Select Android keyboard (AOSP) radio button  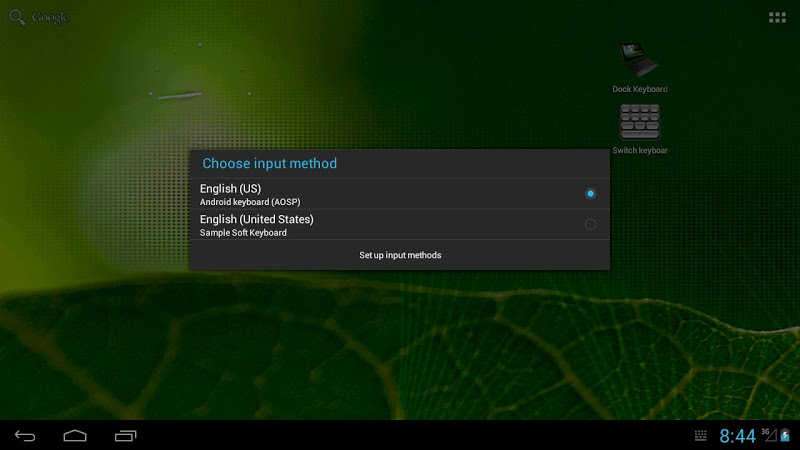coord(590,194)
